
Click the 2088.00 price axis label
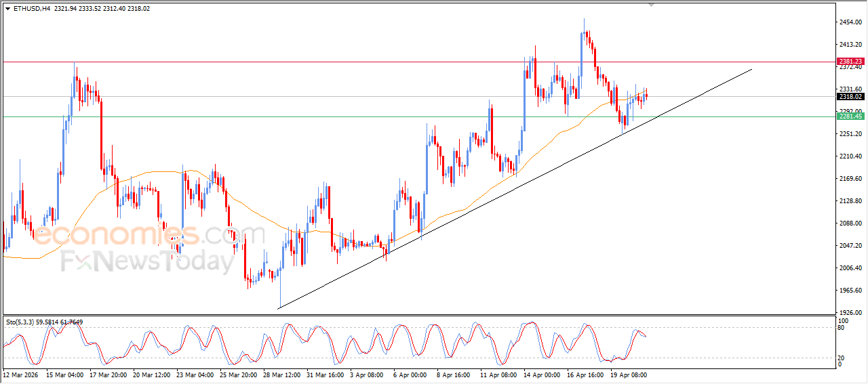(850, 223)
